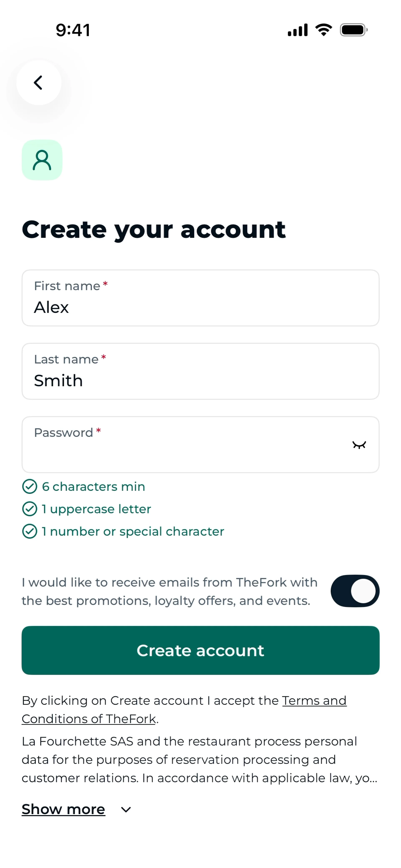Click Show more link
This screenshot has height=868, width=401.
pyautogui.click(x=63, y=809)
